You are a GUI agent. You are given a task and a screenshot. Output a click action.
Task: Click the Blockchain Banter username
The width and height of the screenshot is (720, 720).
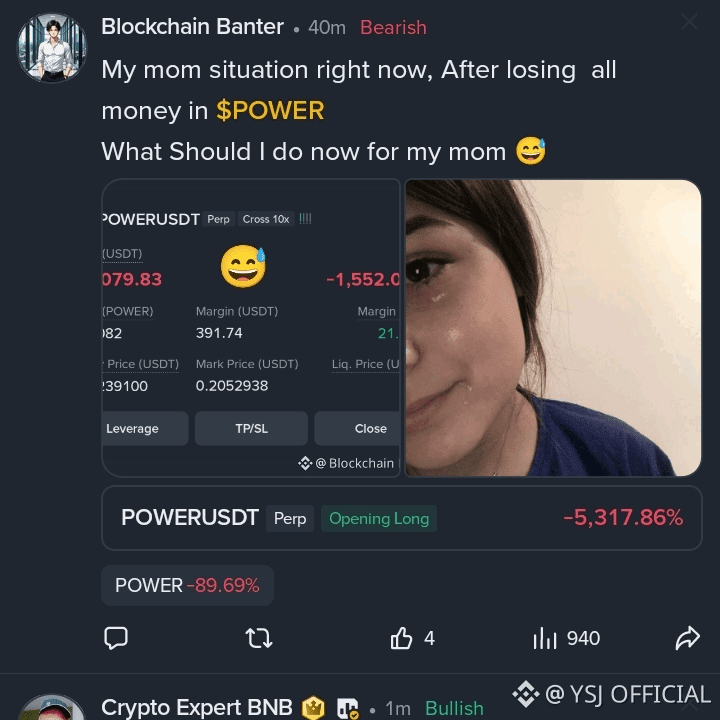192,27
